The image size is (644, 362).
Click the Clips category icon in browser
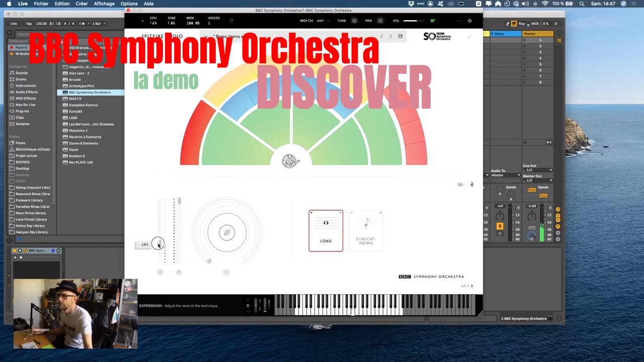coord(11,117)
